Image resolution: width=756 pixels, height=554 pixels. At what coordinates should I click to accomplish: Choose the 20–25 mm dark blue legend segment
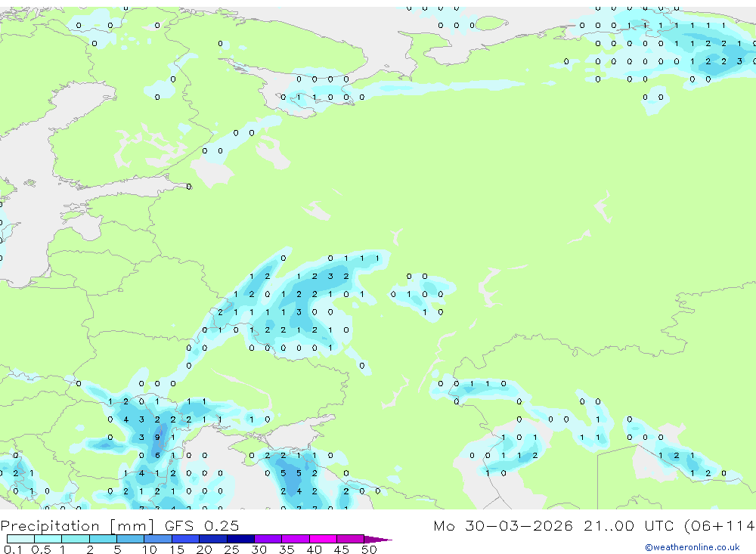[213, 539]
